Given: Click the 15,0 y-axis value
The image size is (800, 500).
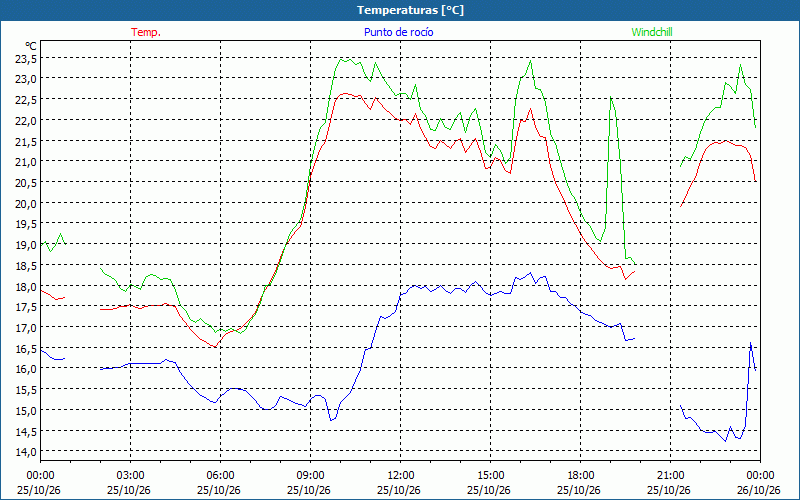Looking at the screenshot, I should pos(26,410).
